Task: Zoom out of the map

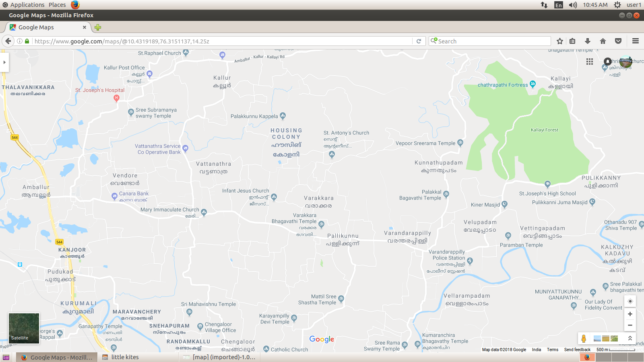Action: click(x=630, y=325)
